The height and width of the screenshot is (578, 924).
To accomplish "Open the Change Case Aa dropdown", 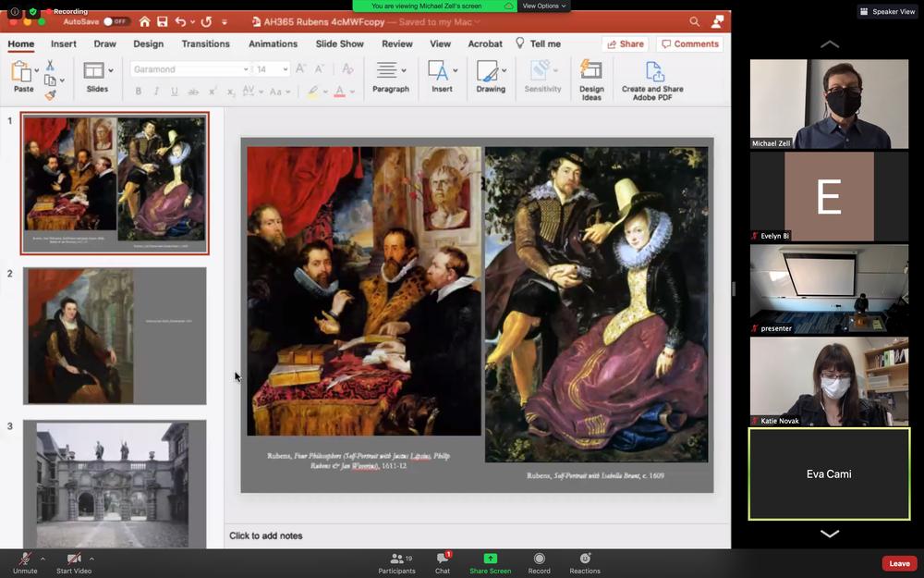I will [279, 92].
